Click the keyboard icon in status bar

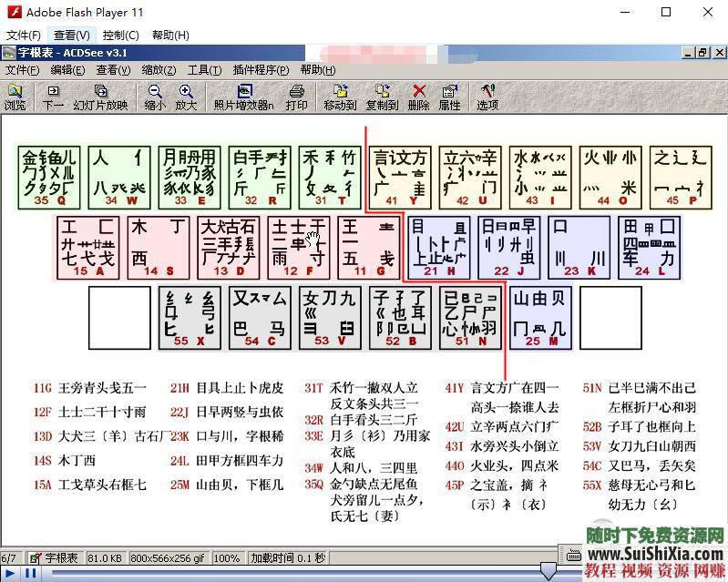574,555
